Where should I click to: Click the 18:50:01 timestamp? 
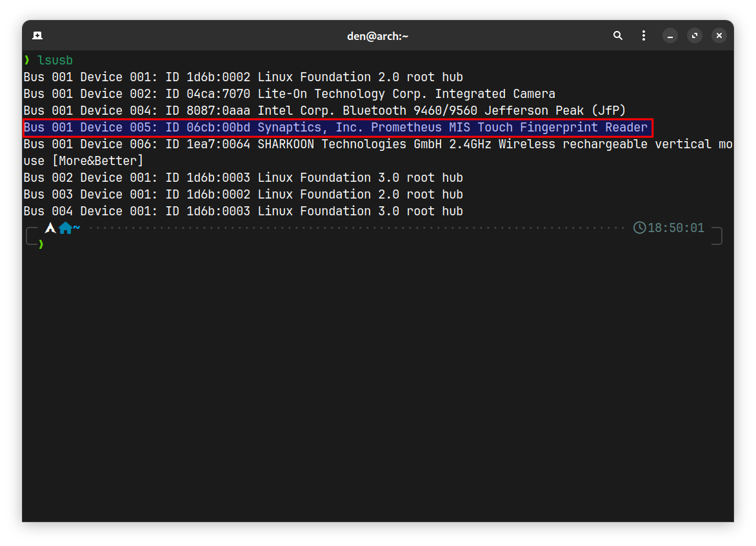point(675,228)
